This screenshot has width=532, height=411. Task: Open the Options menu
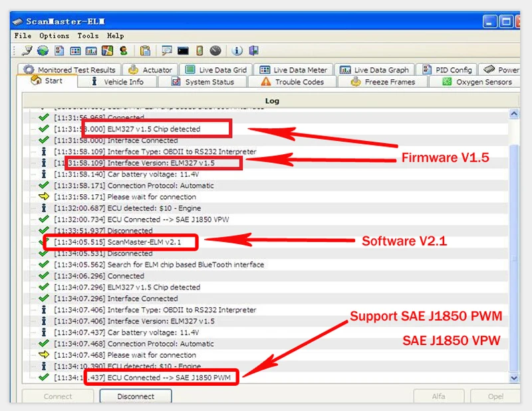[x=54, y=36]
